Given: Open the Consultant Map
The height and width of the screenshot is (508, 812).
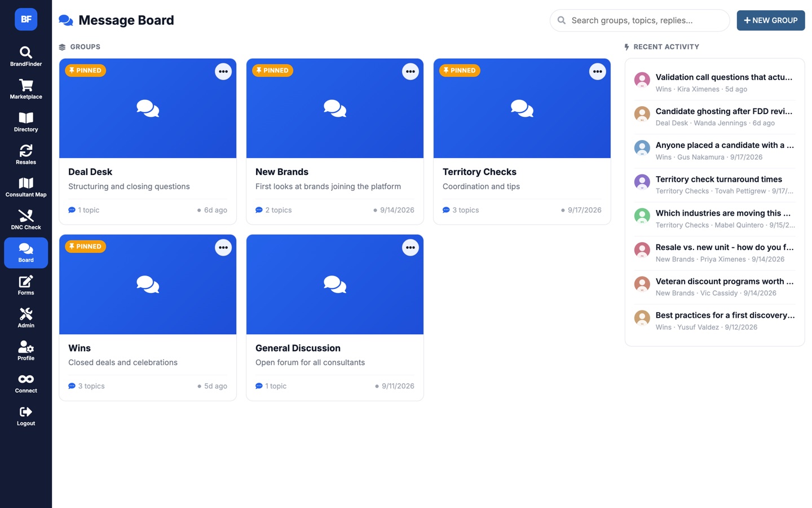Looking at the screenshot, I should pyautogui.click(x=26, y=188).
